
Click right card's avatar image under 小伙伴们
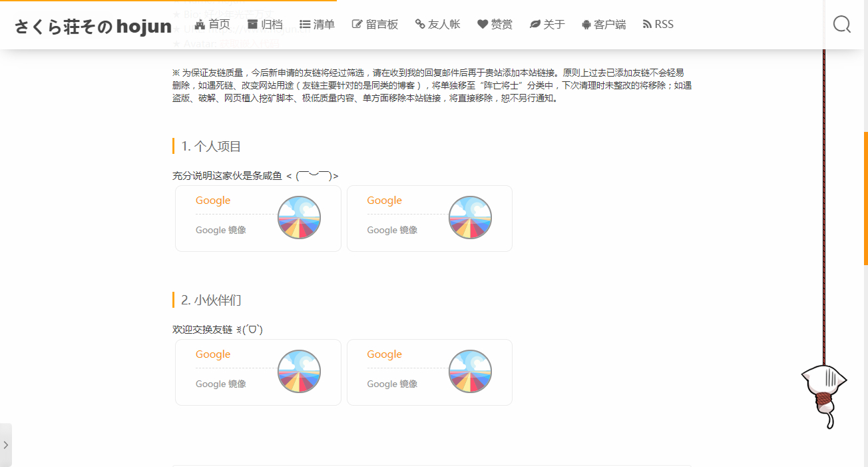[x=470, y=371]
